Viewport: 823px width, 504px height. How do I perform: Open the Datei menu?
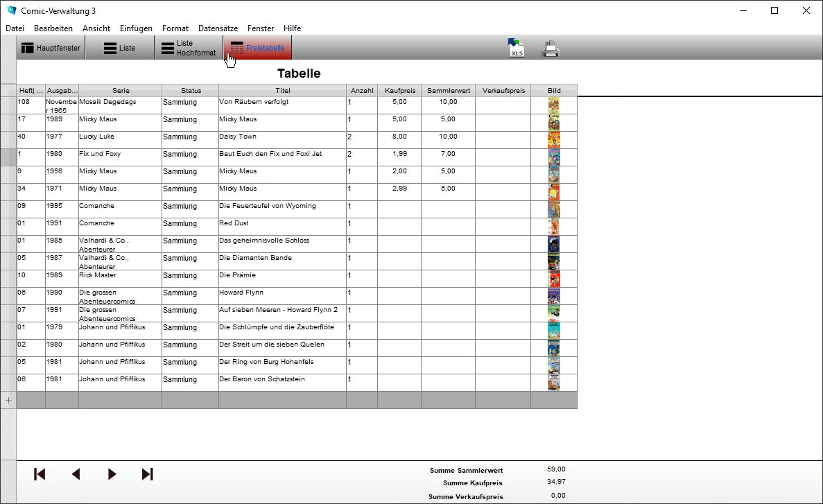point(15,28)
